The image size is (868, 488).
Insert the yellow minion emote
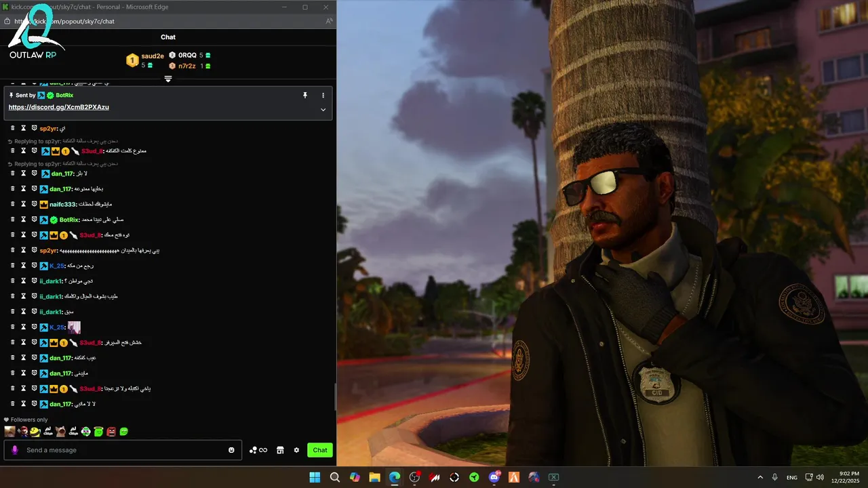(35, 431)
